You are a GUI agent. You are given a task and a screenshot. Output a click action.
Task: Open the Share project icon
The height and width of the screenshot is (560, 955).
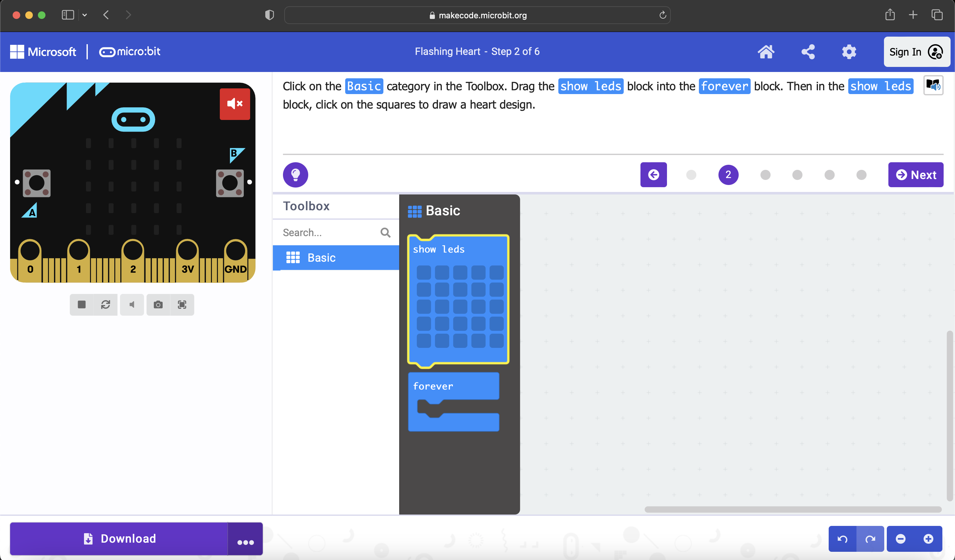(808, 51)
